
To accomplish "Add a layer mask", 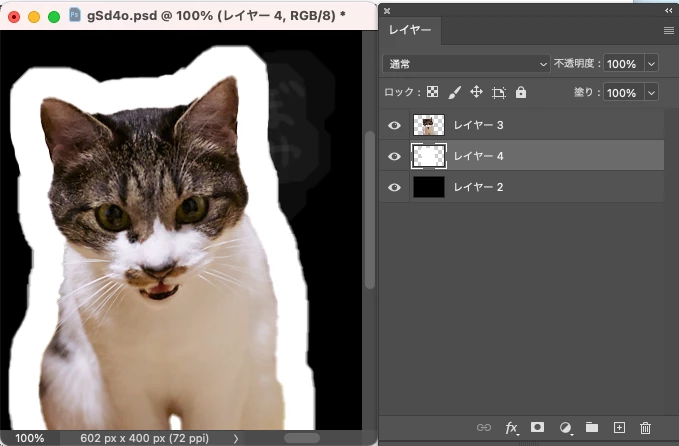I will [x=537, y=427].
